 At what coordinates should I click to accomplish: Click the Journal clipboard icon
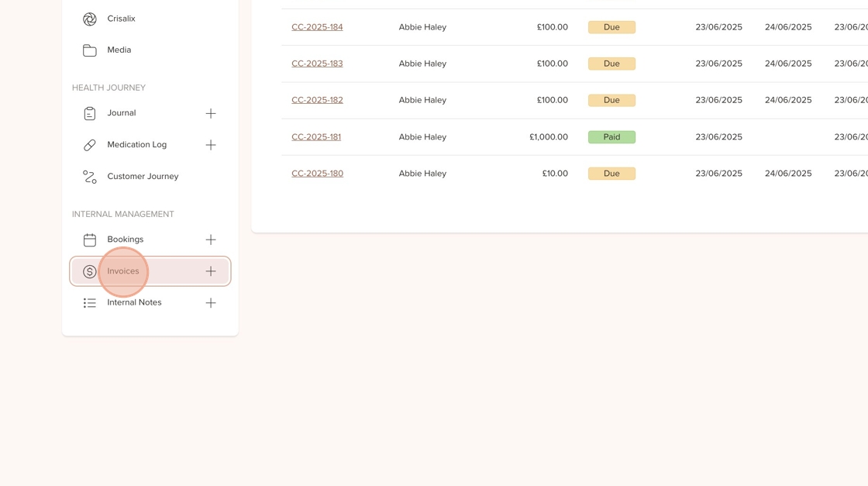(x=90, y=114)
